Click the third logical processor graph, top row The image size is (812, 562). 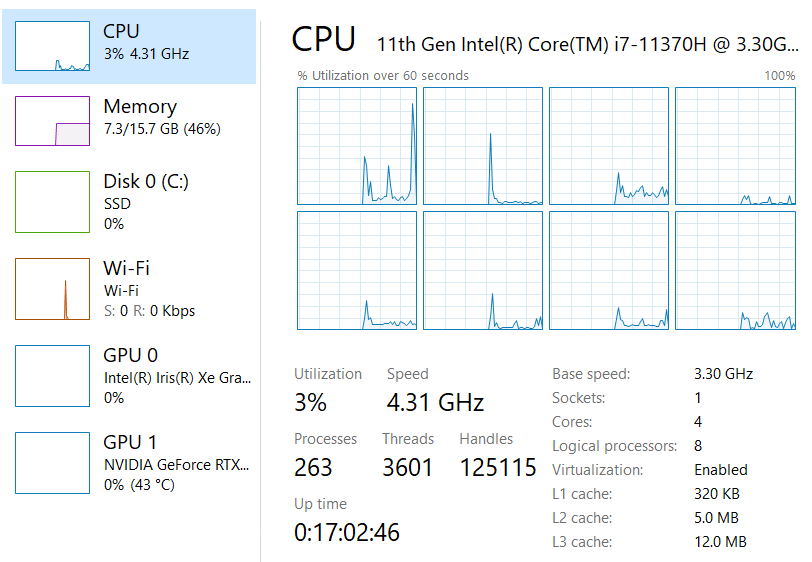coord(609,146)
